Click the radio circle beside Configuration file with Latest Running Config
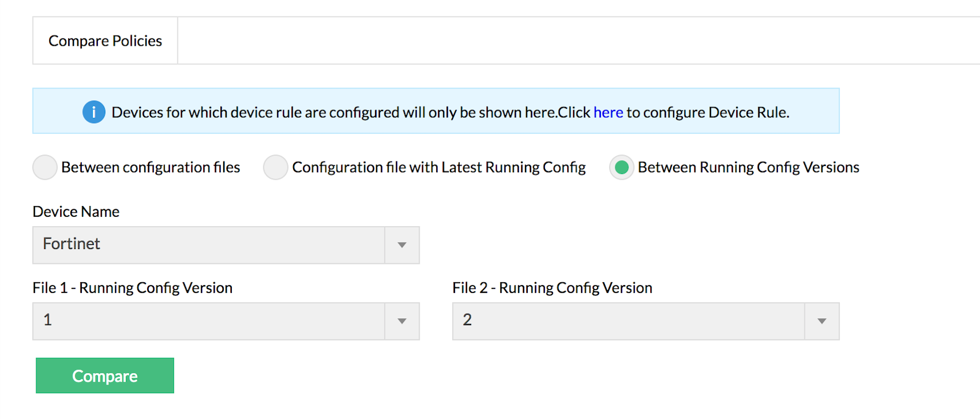This screenshot has width=980, height=419. 276,167
